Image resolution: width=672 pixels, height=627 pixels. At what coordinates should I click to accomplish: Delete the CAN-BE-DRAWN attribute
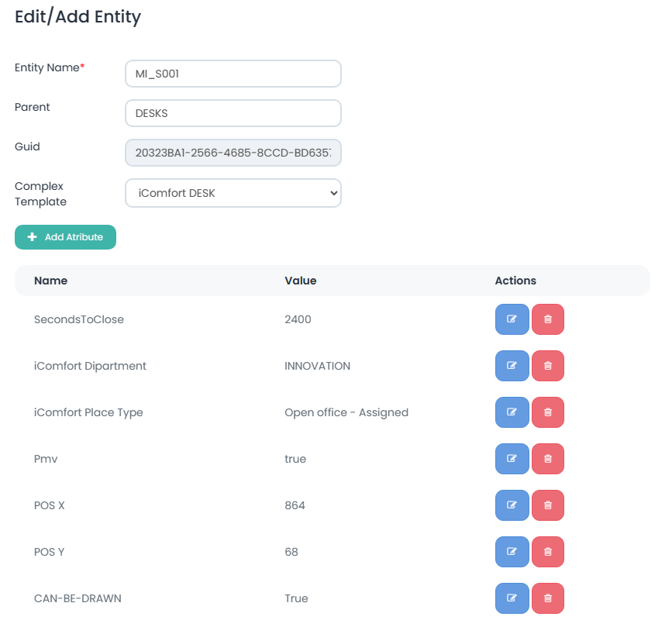click(548, 598)
